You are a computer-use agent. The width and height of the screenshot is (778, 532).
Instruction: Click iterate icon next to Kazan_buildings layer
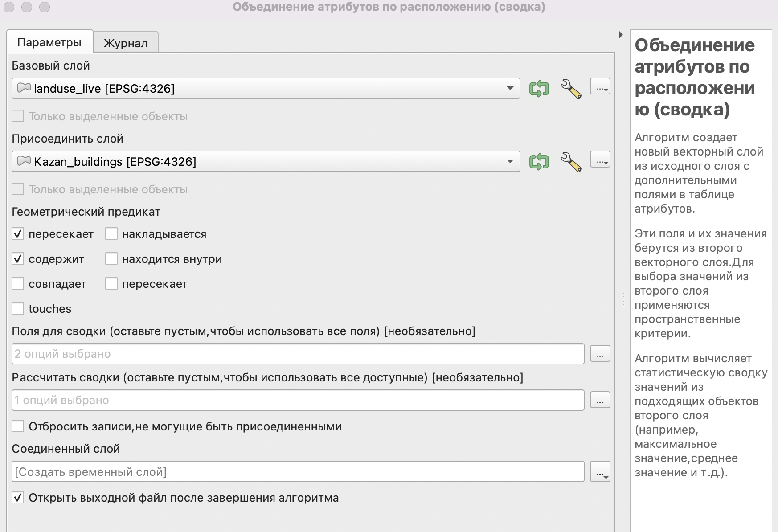click(539, 162)
